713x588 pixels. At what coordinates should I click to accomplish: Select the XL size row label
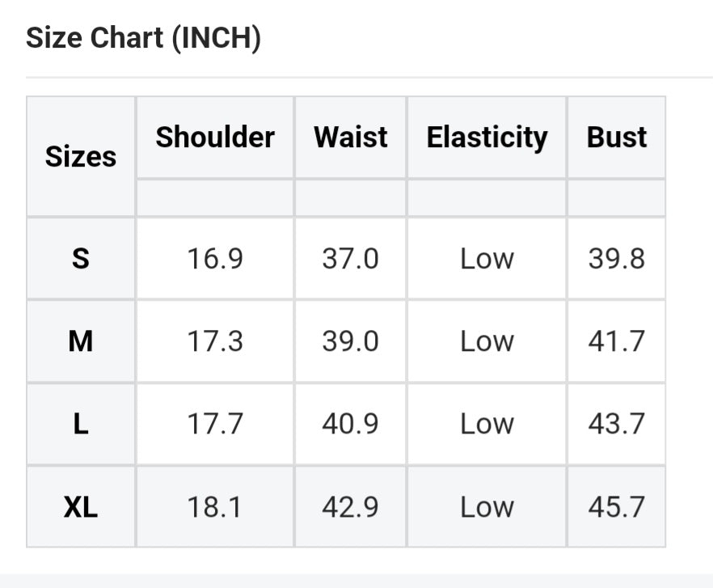(x=81, y=507)
